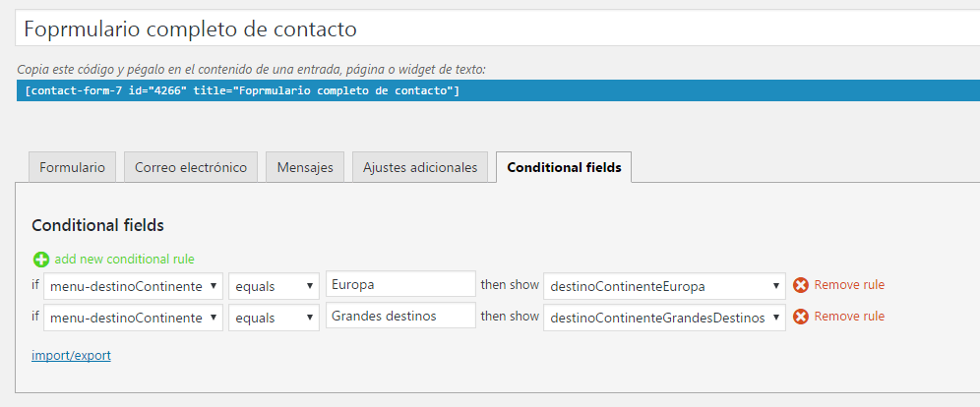
Task: Click red remove icon for Grandes destinos rule
Action: [x=801, y=317]
